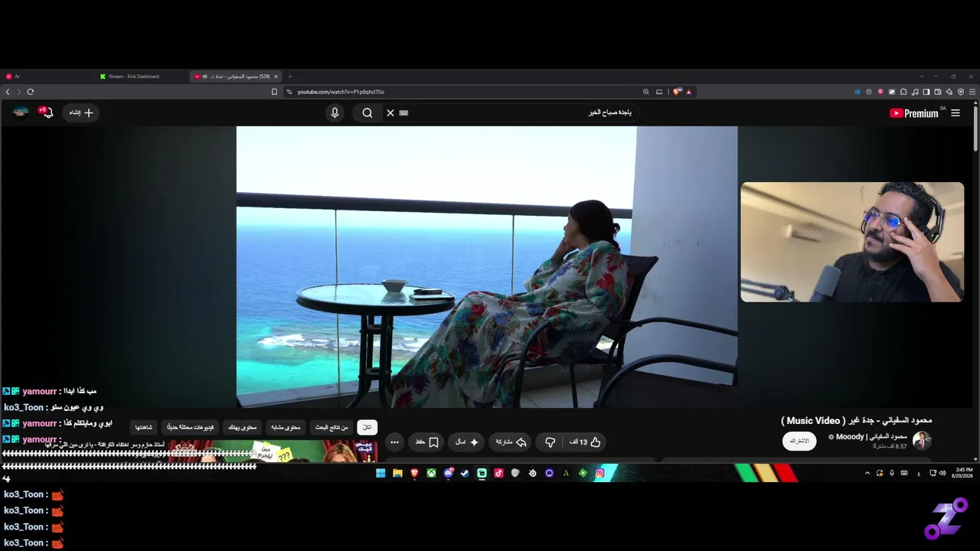The height and width of the screenshot is (551, 980).
Task: Open Steam from the taskbar
Action: (x=465, y=474)
